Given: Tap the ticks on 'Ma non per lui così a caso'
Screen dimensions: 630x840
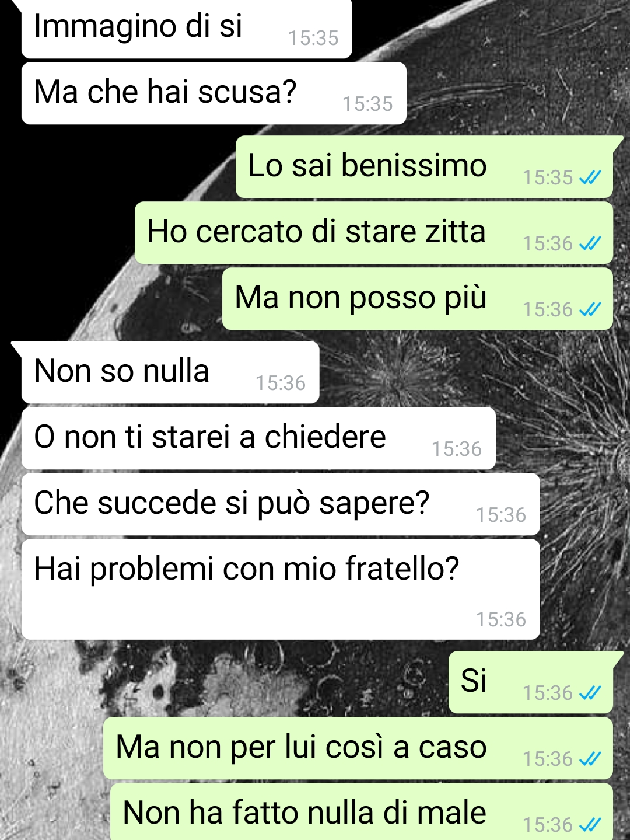Looking at the screenshot, I should [x=590, y=759].
